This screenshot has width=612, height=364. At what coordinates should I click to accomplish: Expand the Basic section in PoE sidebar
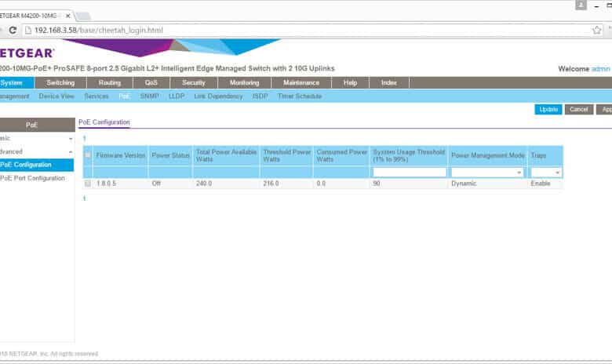coord(37,138)
